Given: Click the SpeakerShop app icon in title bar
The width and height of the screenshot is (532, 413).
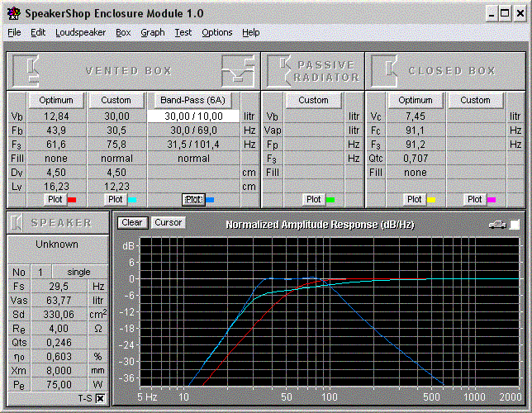Looking at the screenshot, I should (13, 13).
